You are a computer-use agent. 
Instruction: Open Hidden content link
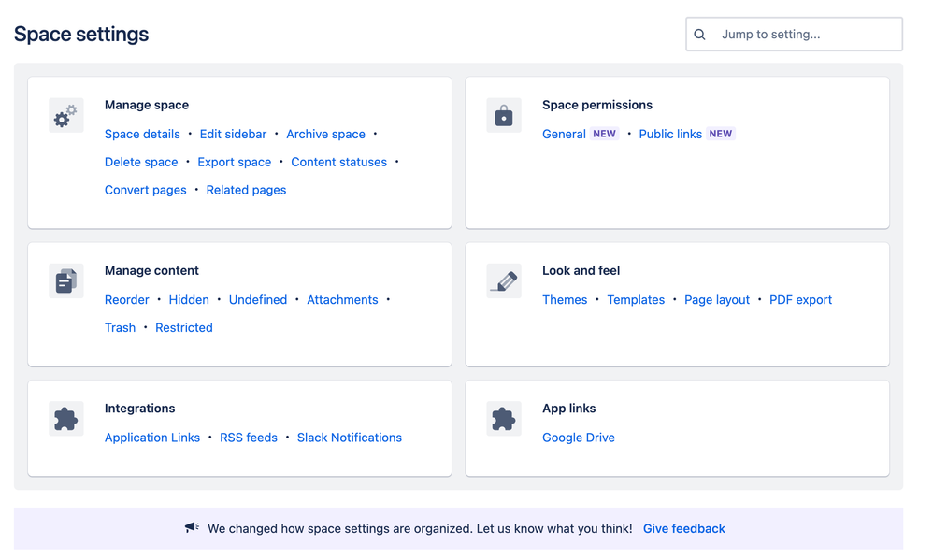[189, 300]
